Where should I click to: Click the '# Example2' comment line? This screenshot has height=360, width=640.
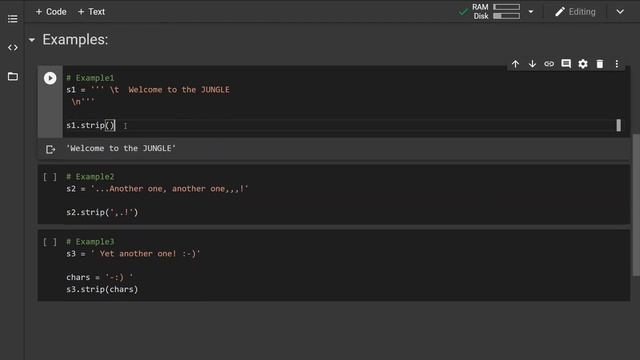[x=90, y=177]
